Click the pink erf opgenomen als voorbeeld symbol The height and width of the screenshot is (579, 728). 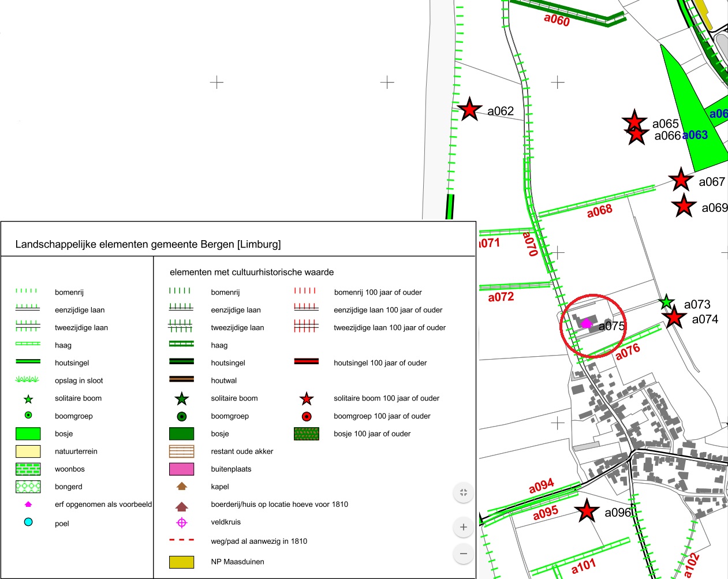click(28, 504)
